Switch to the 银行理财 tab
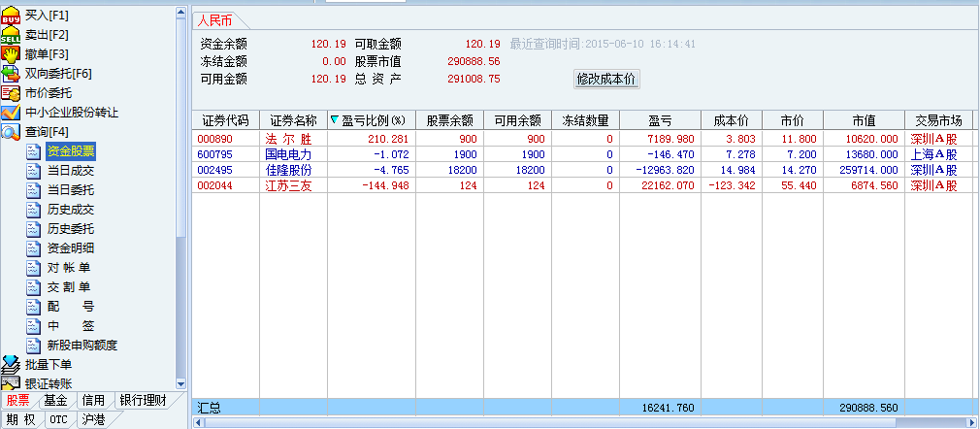980x429 pixels. 144,400
